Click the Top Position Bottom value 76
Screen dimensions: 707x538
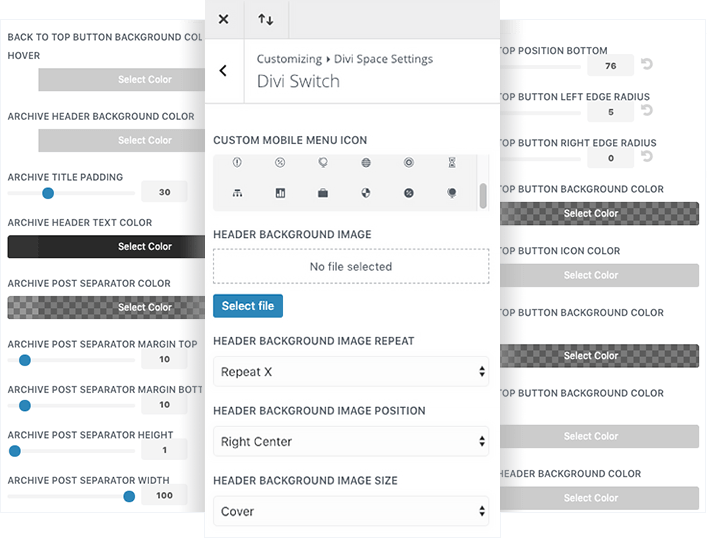pos(611,66)
